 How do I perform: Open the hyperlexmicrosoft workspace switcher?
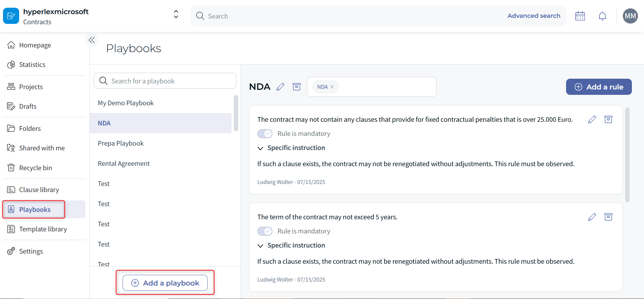[176, 14]
